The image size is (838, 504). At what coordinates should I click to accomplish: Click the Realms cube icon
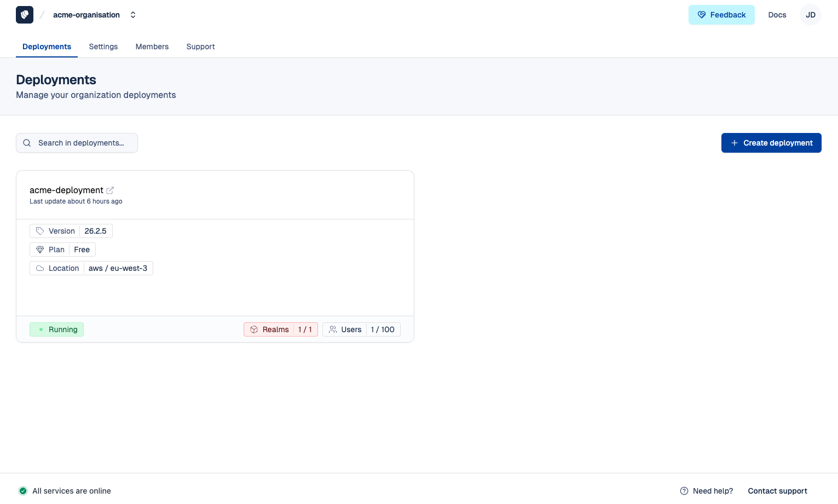point(254,329)
